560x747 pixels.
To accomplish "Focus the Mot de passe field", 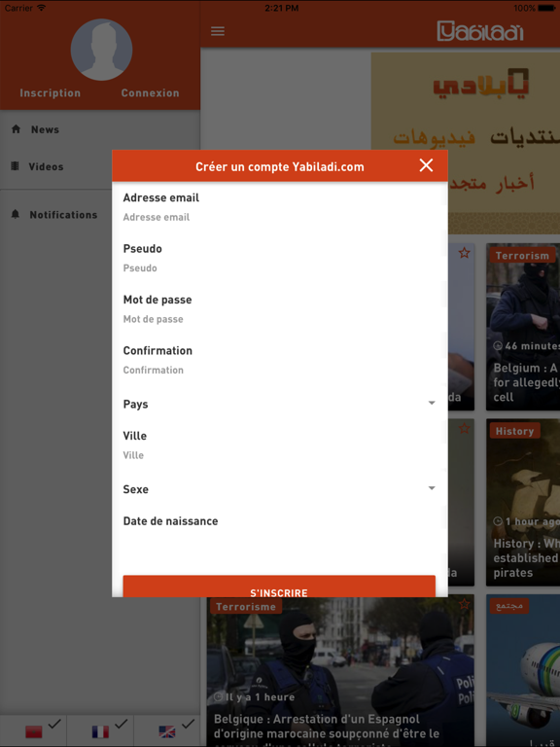I will coord(279,319).
